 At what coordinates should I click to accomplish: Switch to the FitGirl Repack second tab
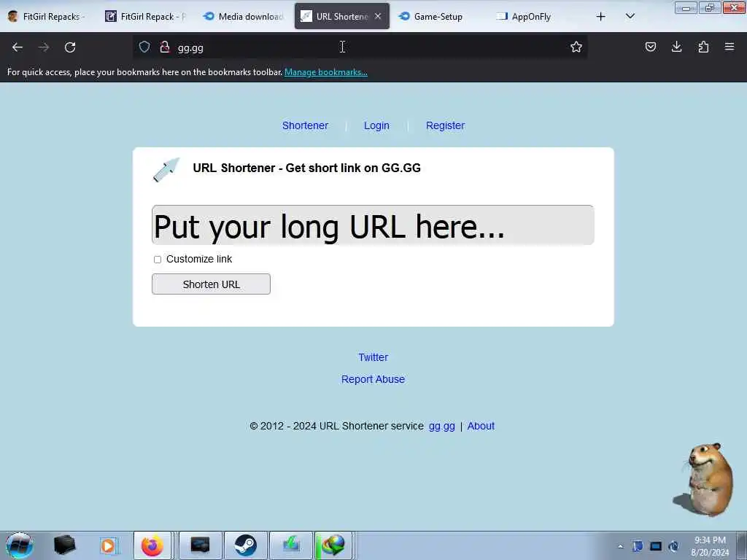tap(147, 17)
